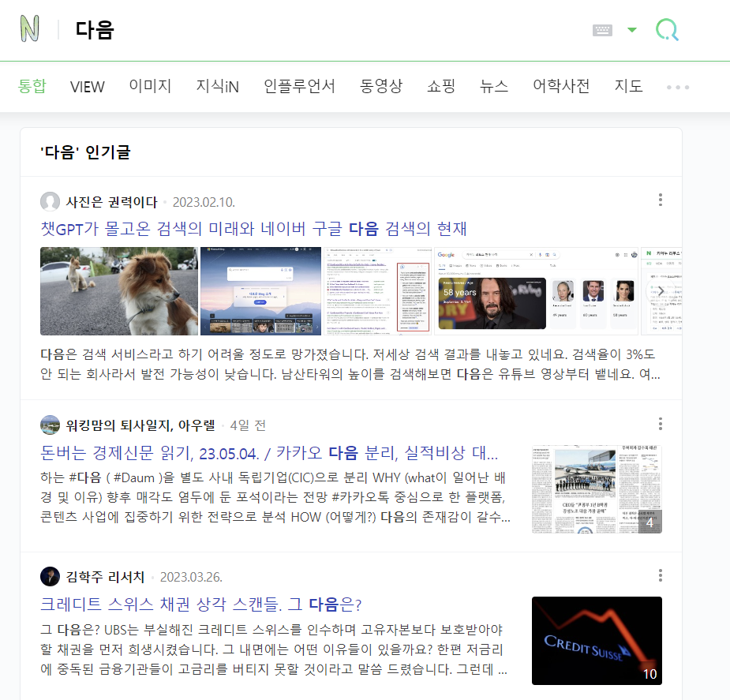This screenshot has height=700, width=730.
Task: Open options menu for 사진은 권력이다 post
Action: [x=661, y=200]
